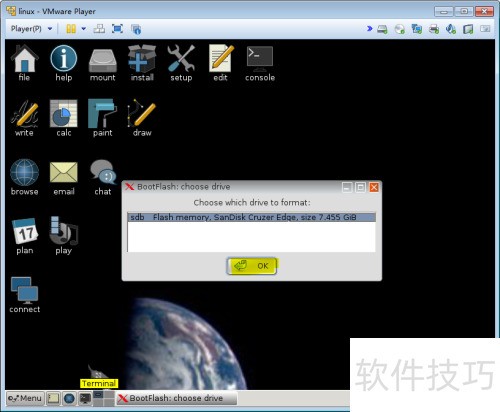This screenshot has height=412, width=500.
Task: Click VMware network adapter device icon
Action: pos(416,29)
